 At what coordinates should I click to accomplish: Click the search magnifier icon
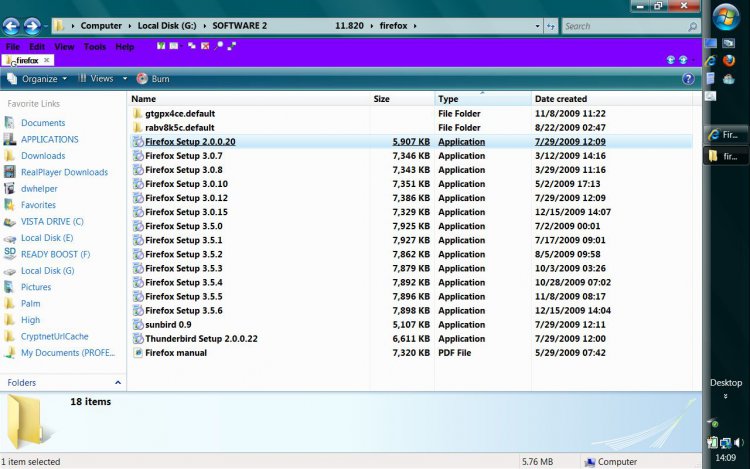[x=692, y=27]
